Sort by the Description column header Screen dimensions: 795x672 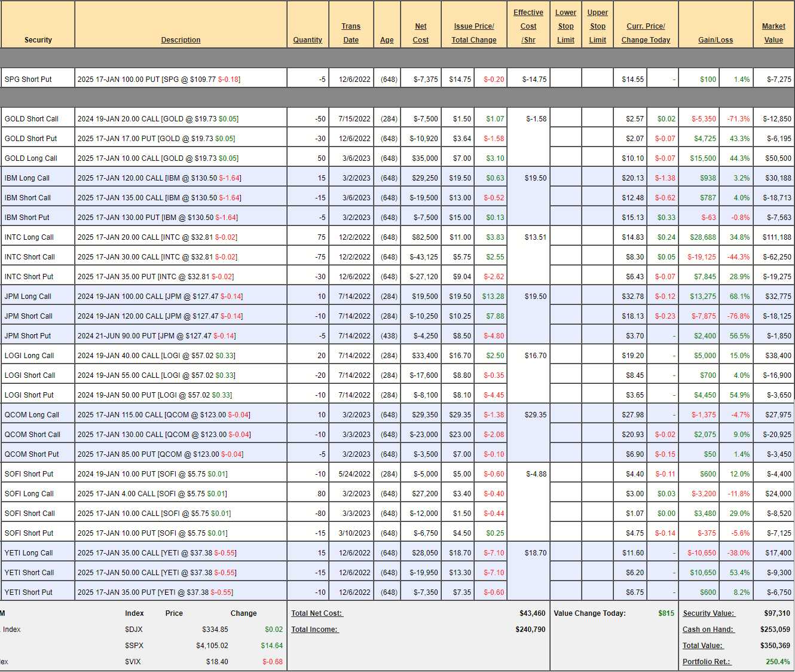tap(181, 40)
